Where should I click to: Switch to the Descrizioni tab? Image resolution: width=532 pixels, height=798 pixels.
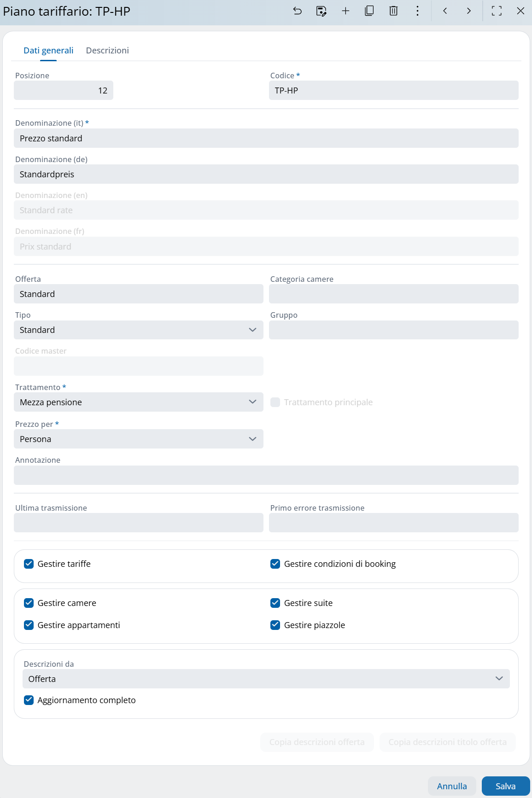[107, 51]
